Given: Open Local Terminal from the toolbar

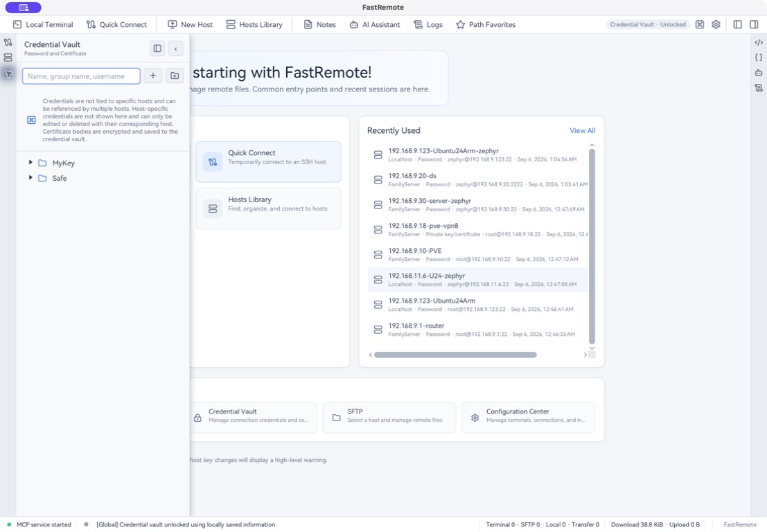Looking at the screenshot, I should (43, 24).
